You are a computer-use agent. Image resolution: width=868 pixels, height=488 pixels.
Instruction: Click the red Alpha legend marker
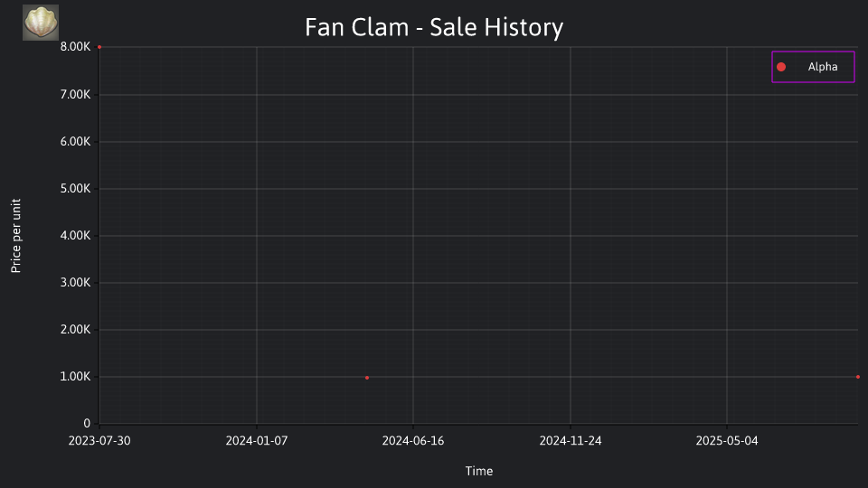coord(781,67)
